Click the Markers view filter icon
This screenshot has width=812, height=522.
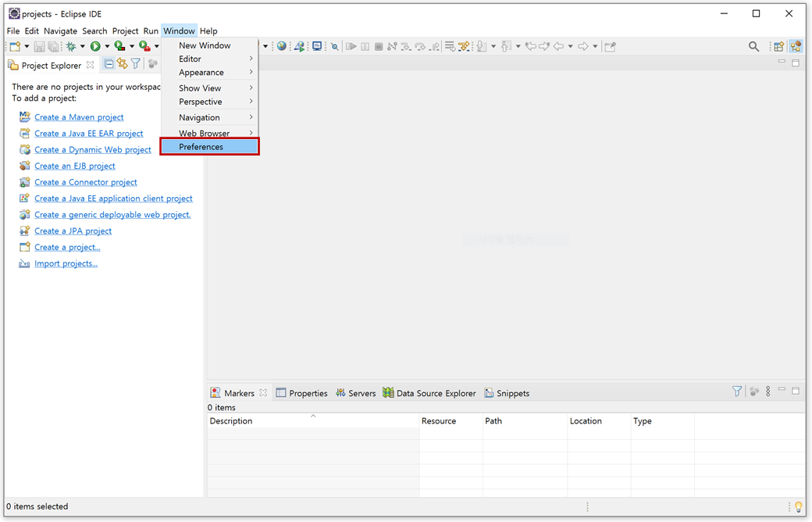(x=737, y=391)
